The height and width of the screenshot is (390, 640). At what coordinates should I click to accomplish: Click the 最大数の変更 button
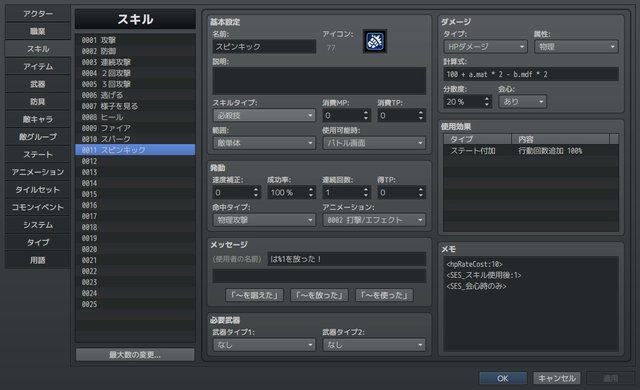(135, 355)
